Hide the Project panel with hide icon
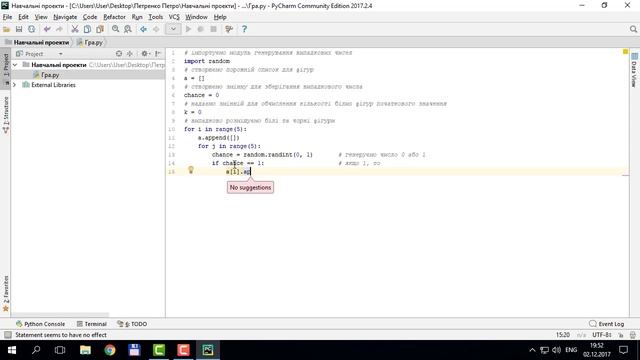This screenshot has width=640, height=360. click(158, 53)
